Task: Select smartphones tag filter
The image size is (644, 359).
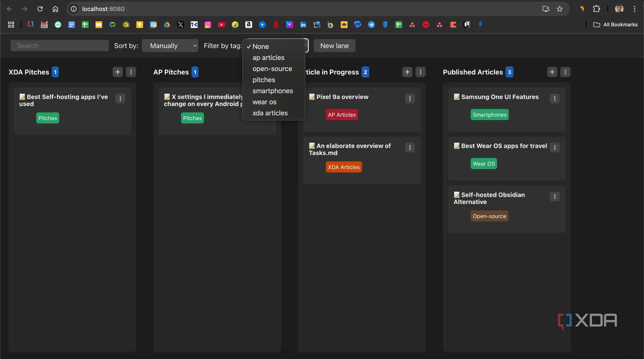Action: coord(274,91)
